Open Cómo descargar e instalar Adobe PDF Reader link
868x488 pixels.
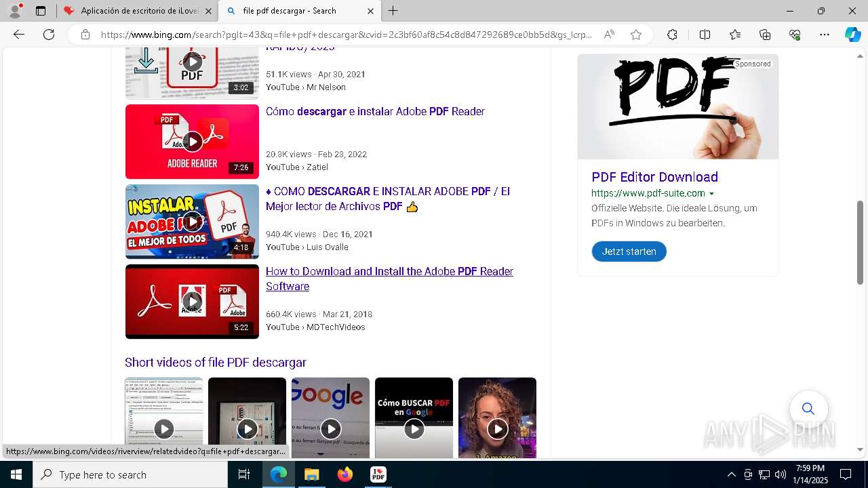(x=375, y=111)
